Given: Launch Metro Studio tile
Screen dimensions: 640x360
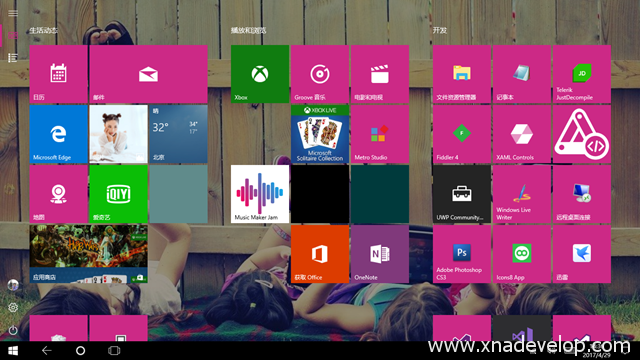Looking at the screenshot, I should (380, 134).
